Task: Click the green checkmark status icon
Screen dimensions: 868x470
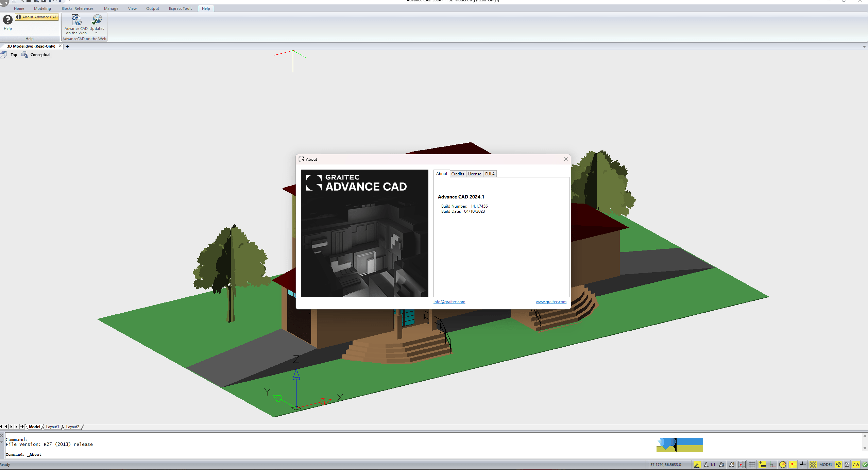Action: point(865,465)
